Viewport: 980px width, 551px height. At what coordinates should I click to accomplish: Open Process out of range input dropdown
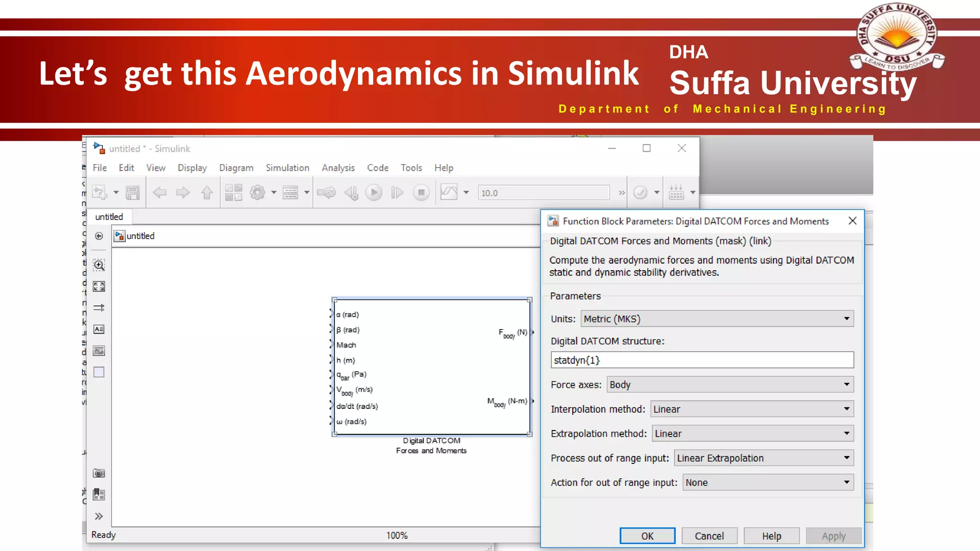764,458
